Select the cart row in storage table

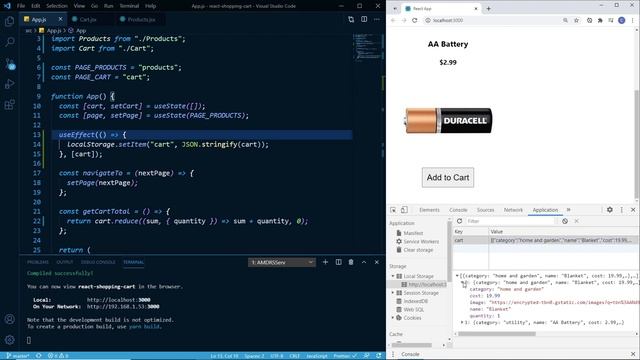(545, 240)
